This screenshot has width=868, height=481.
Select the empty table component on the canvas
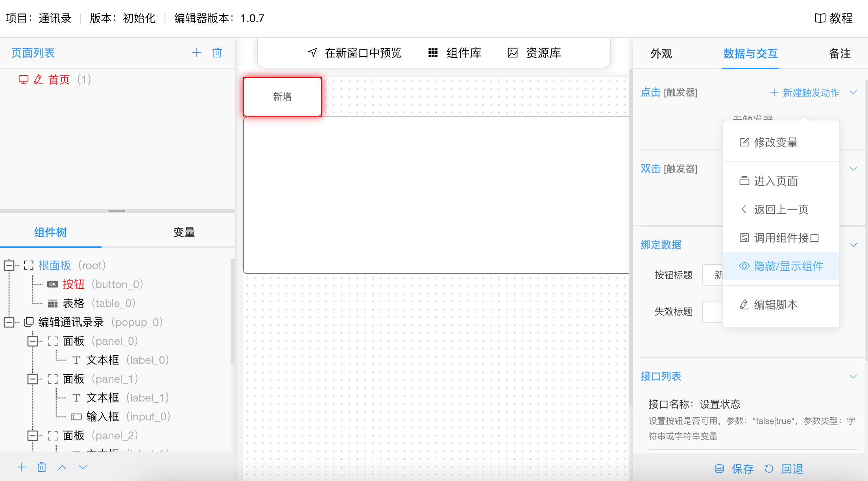(436, 195)
